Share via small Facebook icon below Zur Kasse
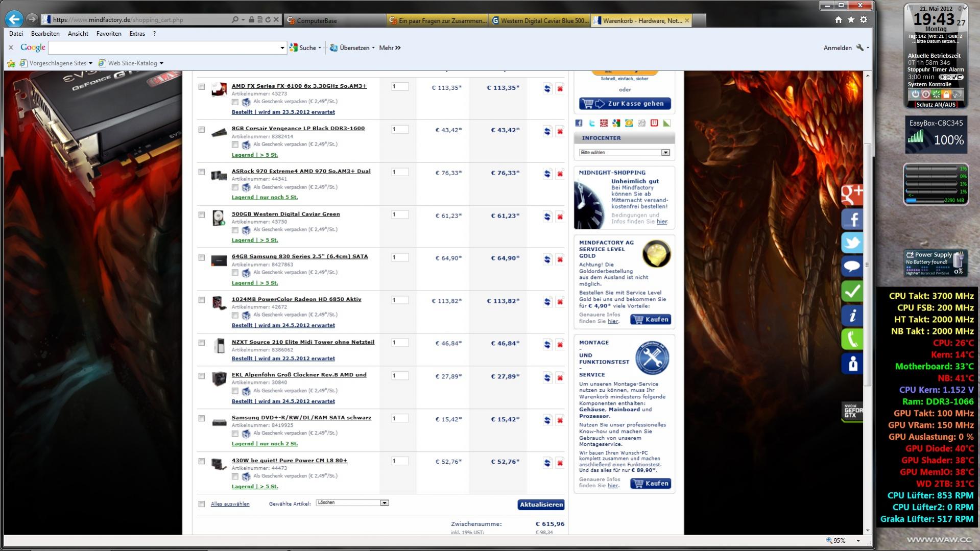The image size is (980, 551). pyautogui.click(x=579, y=123)
